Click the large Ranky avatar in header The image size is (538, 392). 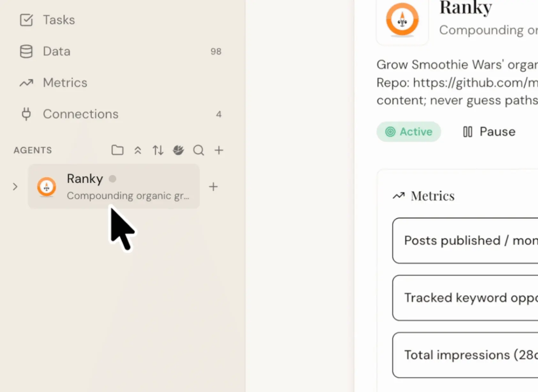point(402,20)
